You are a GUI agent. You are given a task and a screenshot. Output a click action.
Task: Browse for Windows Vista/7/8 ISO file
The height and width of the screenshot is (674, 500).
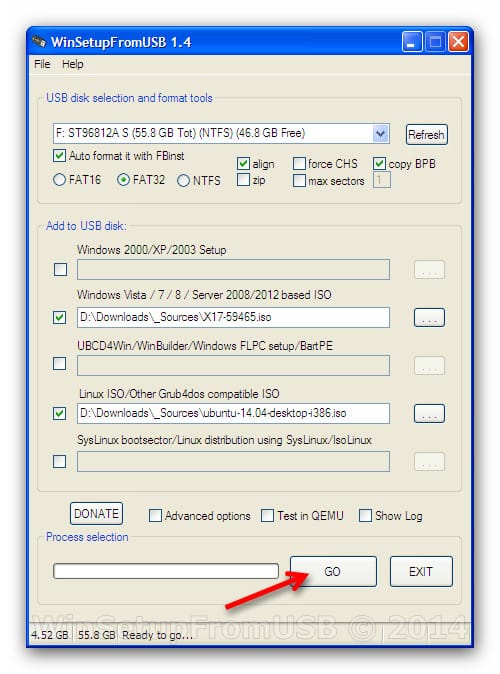(x=429, y=317)
